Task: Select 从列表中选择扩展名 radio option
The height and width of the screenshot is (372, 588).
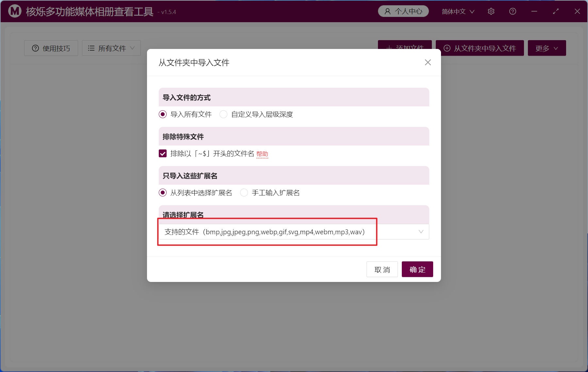Action: coord(195,193)
